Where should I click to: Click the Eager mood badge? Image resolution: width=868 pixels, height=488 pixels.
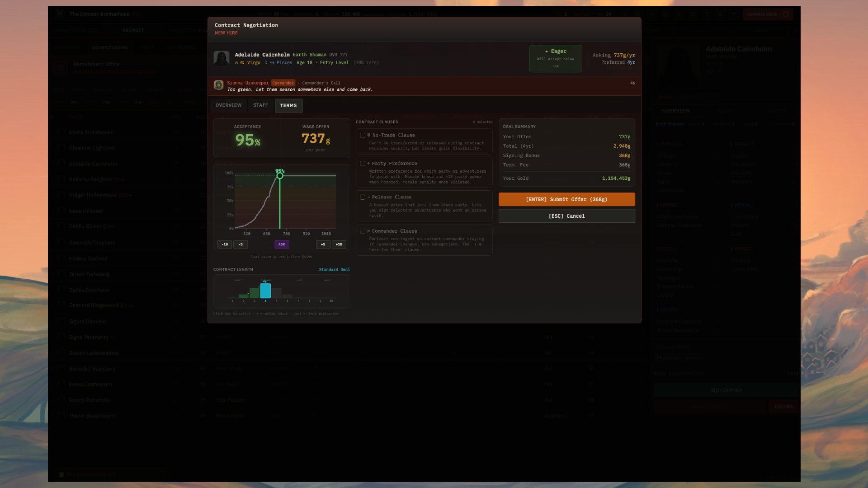(556, 58)
